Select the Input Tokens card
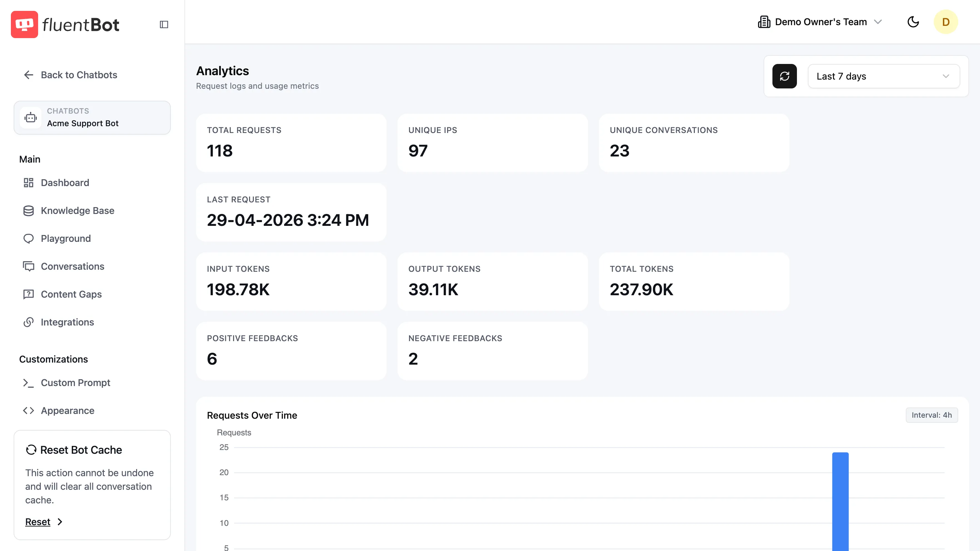The height and width of the screenshot is (551, 980). (x=291, y=281)
